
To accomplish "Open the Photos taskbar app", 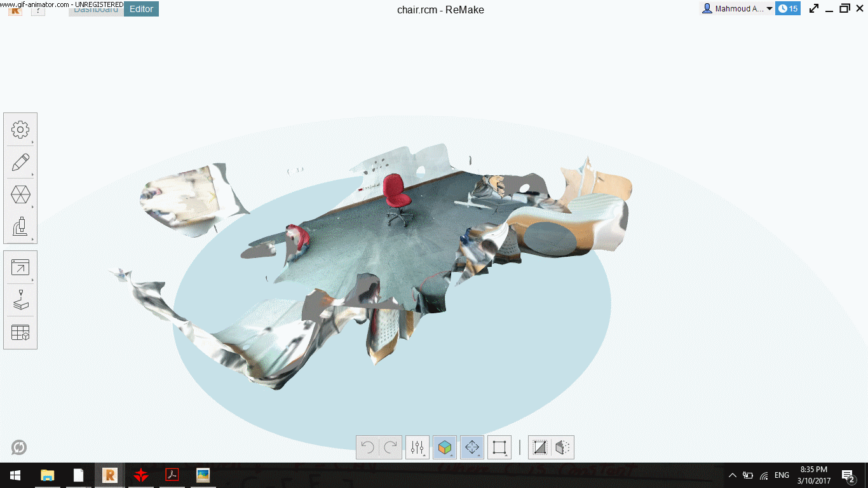I will coord(203,475).
